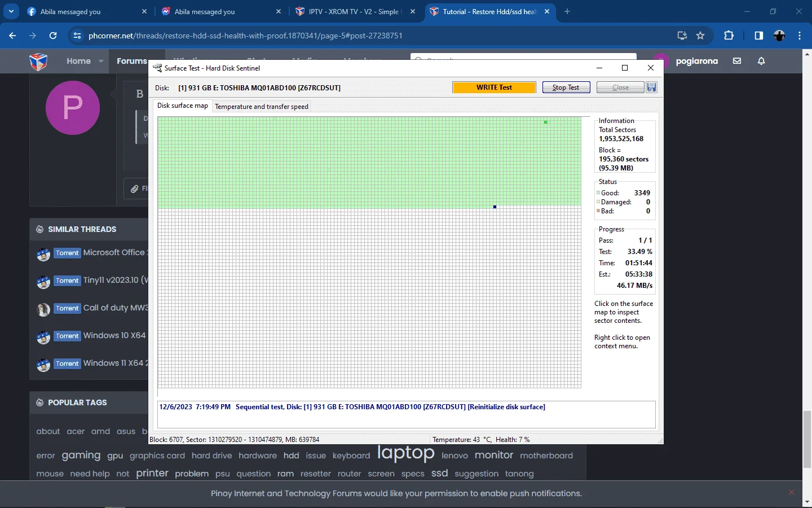Click the grayed Close button in Surface Test
Viewport: 812px width, 508px height.
coord(620,87)
